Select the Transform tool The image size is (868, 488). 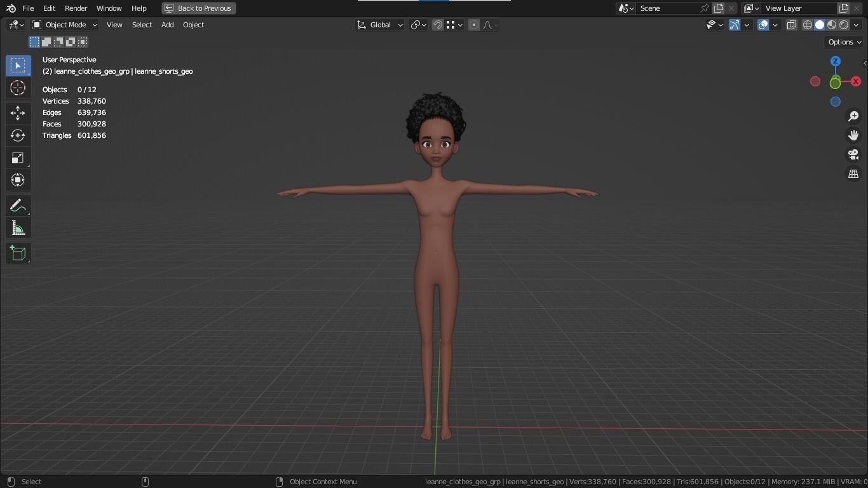pos(18,180)
